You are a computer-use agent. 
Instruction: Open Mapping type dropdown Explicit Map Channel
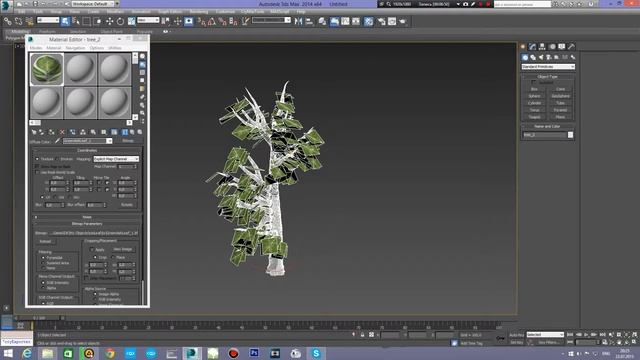click(116, 159)
